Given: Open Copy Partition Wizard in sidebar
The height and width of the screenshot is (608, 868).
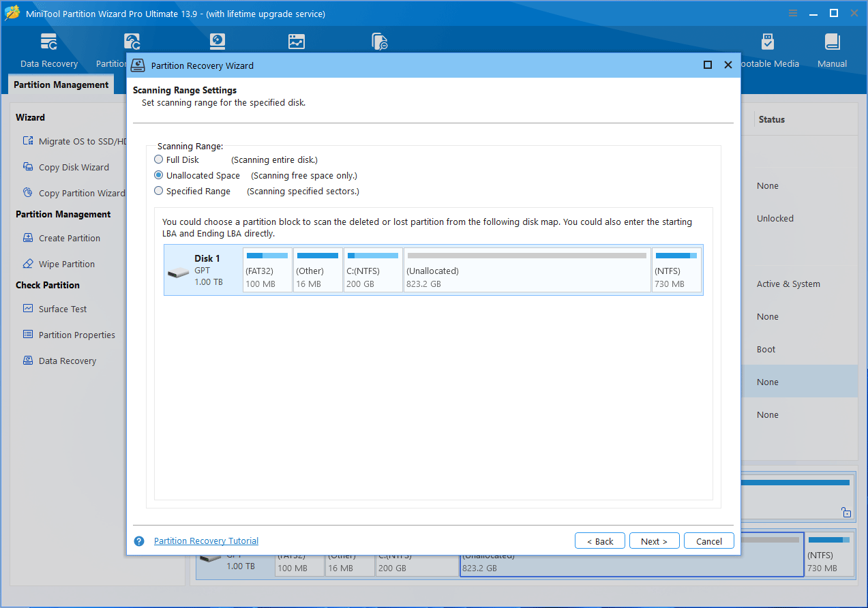Looking at the screenshot, I should pos(82,193).
